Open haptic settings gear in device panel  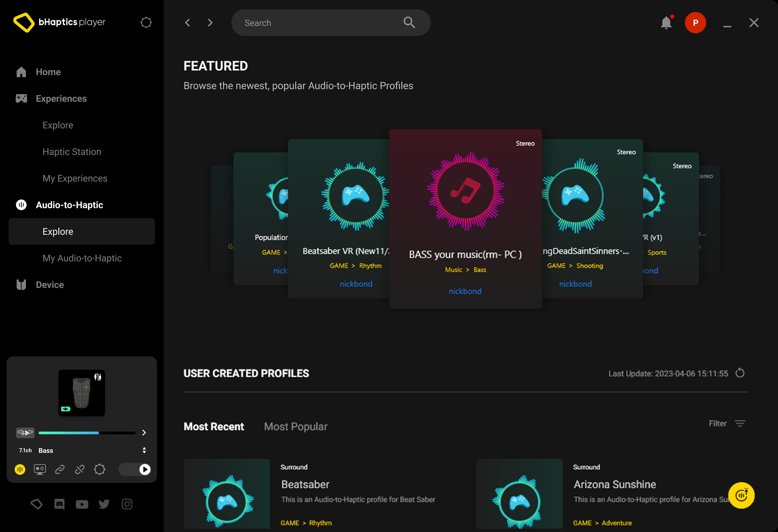click(99, 469)
